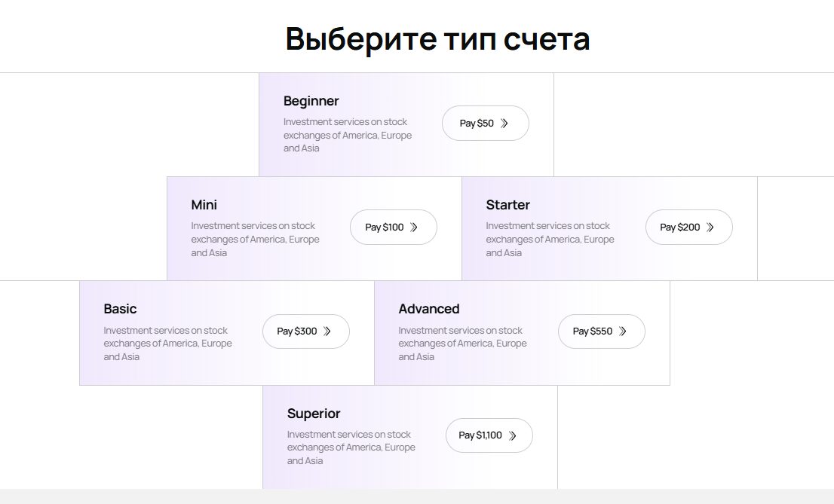Click double-chevron icon beside Pay $550
834x504 pixels.
(623, 331)
